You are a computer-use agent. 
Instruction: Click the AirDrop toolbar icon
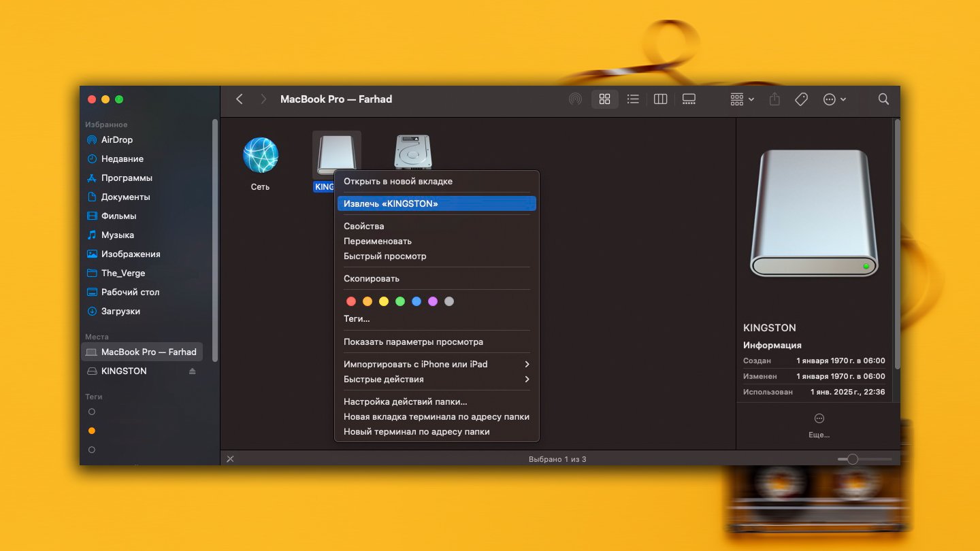(575, 99)
